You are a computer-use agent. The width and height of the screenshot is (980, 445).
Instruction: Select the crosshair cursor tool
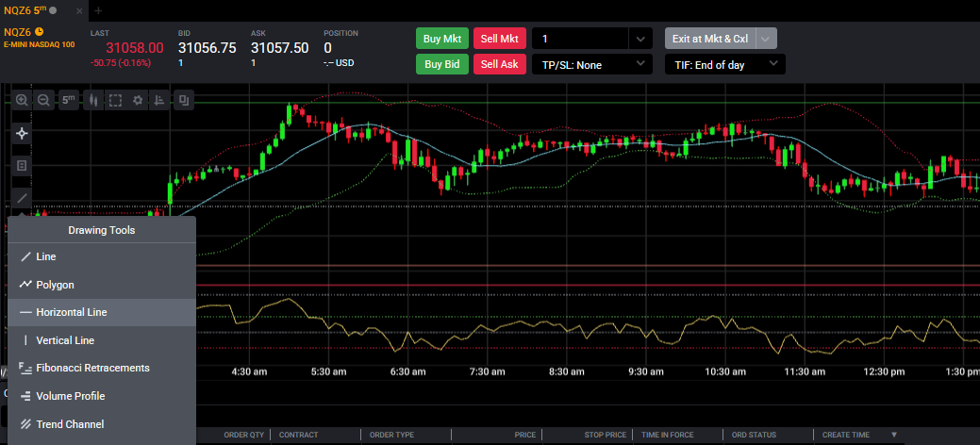click(x=22, y=133)
